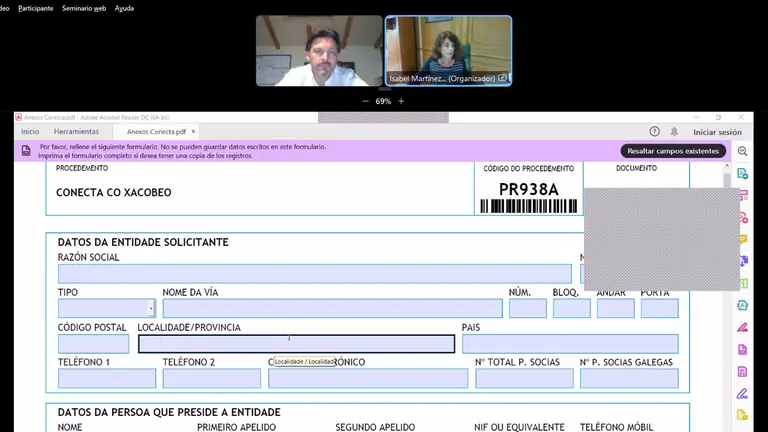Click the Código Postal field

point(93,344)
